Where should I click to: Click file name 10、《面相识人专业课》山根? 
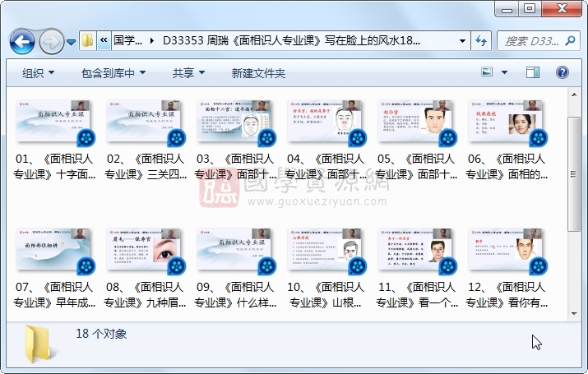click(326, 295)
